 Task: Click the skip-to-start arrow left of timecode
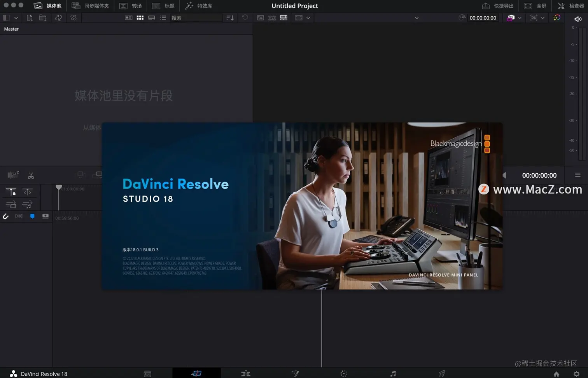pos(505,175)
